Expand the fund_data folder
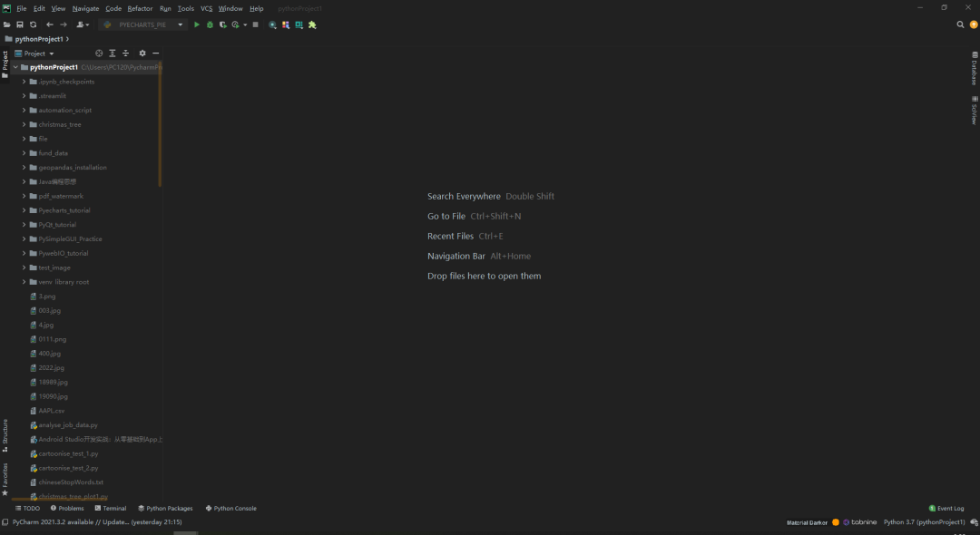The height and width of the screenshot is (535, 980). [23, 152]
